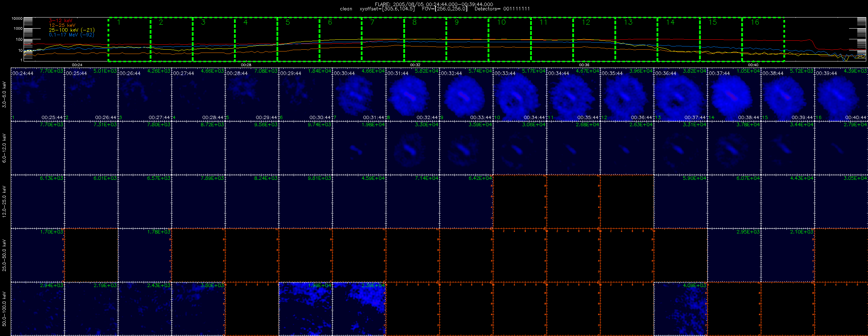Open the 50-100 keV image with peak 3.80E+03
The height and width of the screenshot is (336, 868).
(198, 309)
